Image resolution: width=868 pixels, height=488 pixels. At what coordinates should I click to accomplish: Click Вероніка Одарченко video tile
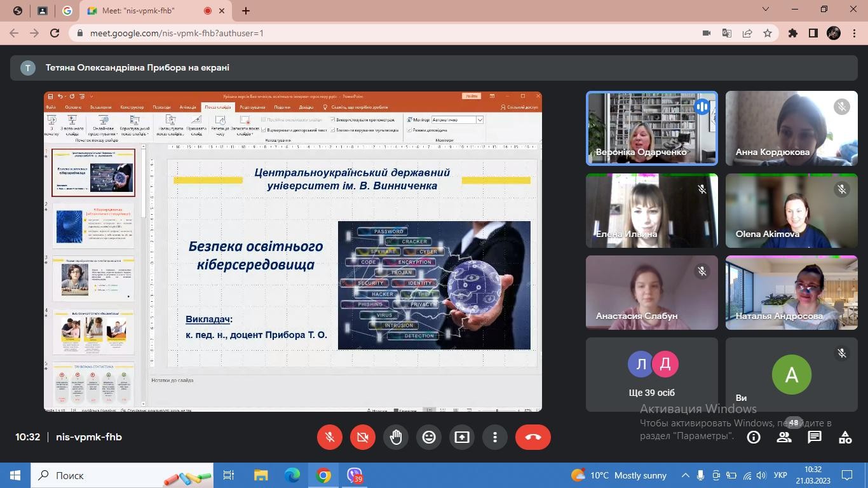pyautogui.click(x=651, y=128)
